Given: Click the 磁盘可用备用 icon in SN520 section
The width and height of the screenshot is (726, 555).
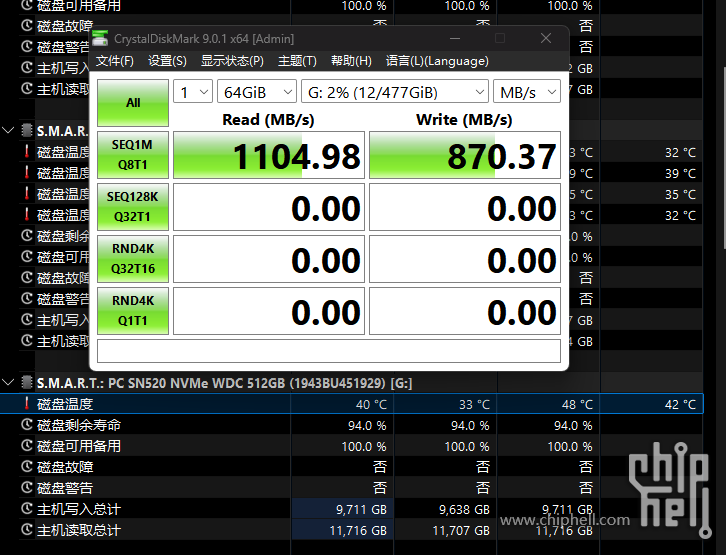Looking at the screenshot, I should tap(27, 446).
